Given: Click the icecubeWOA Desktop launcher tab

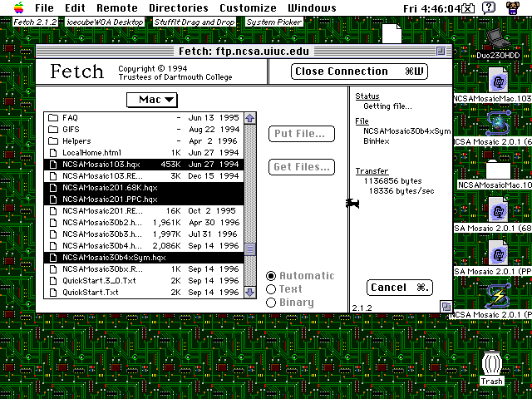Looking at the screenshot, I should click(105, 22).
